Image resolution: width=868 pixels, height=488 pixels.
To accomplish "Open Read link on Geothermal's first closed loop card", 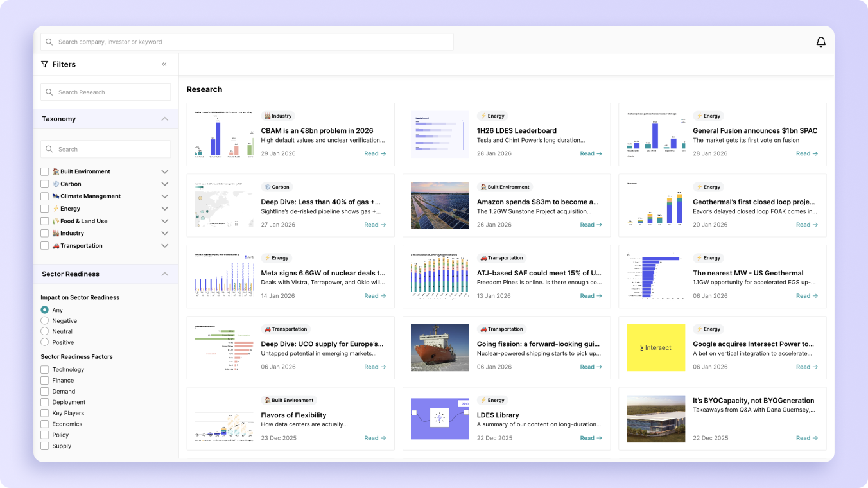I will pyautogui.click(x=807, y=225).
